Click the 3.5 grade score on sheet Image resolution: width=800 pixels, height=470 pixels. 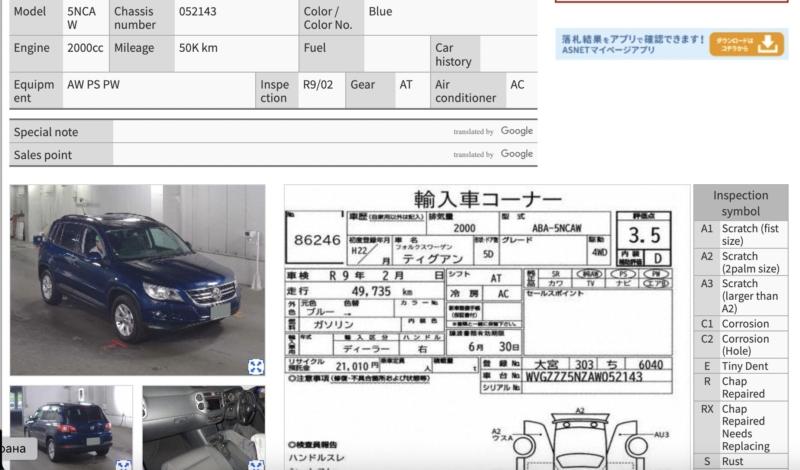(x=643, y=236)
